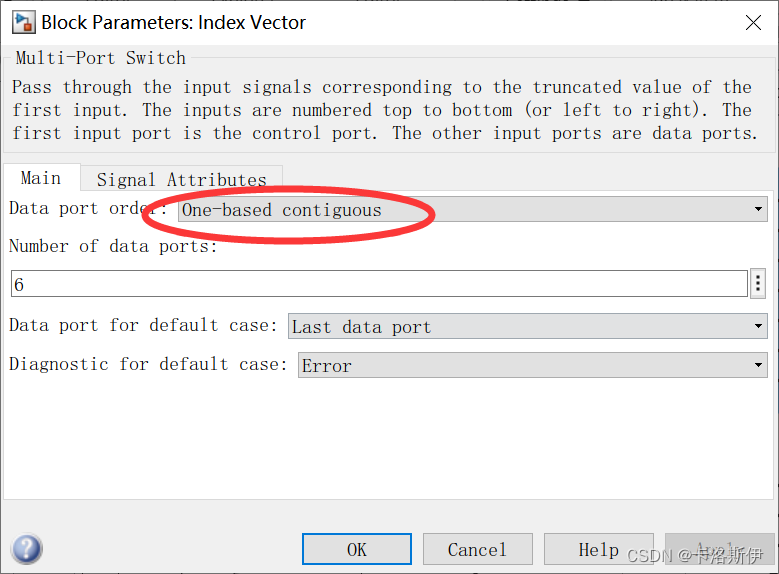779x574 pixels.
Task: Click the Multi-Port Switch group heading
Action: pos(100,58)
